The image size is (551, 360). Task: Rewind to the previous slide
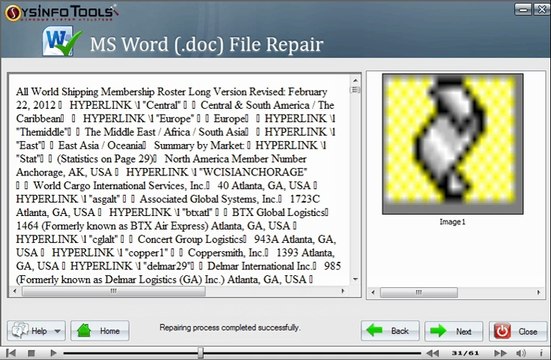[432, 353]
